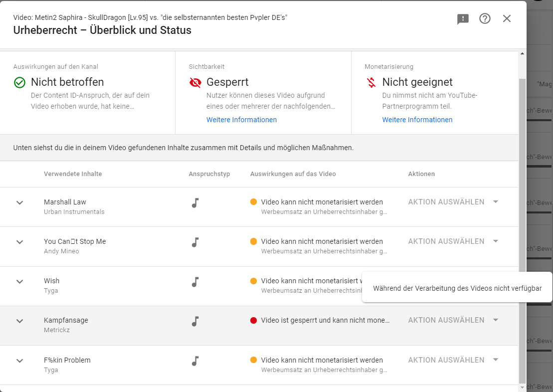Open Aktion auswählen dropdown for F%kin Problem
The height and width of the screenshot is (392, 553).
(454, 360)
